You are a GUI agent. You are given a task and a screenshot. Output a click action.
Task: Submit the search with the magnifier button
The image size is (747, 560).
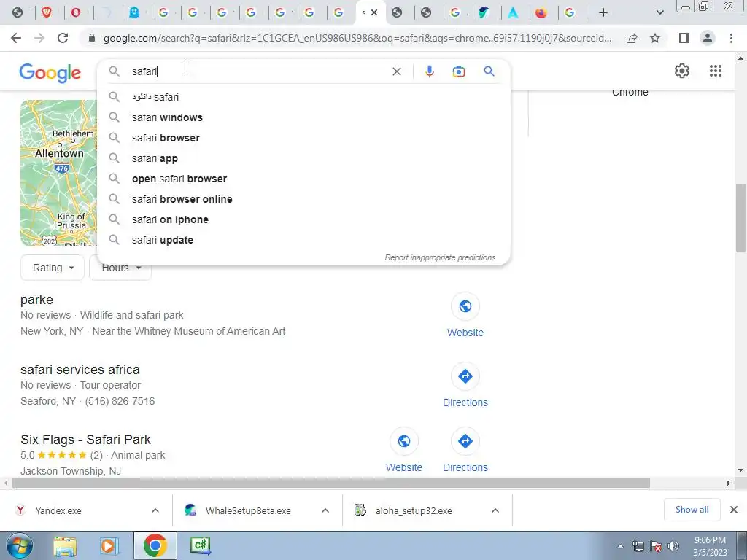click(489, 71)
